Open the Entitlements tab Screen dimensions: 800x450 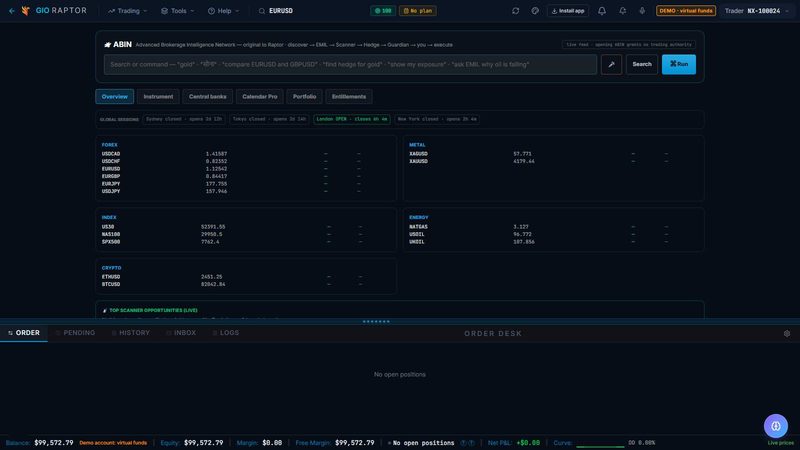click(349, 96)
